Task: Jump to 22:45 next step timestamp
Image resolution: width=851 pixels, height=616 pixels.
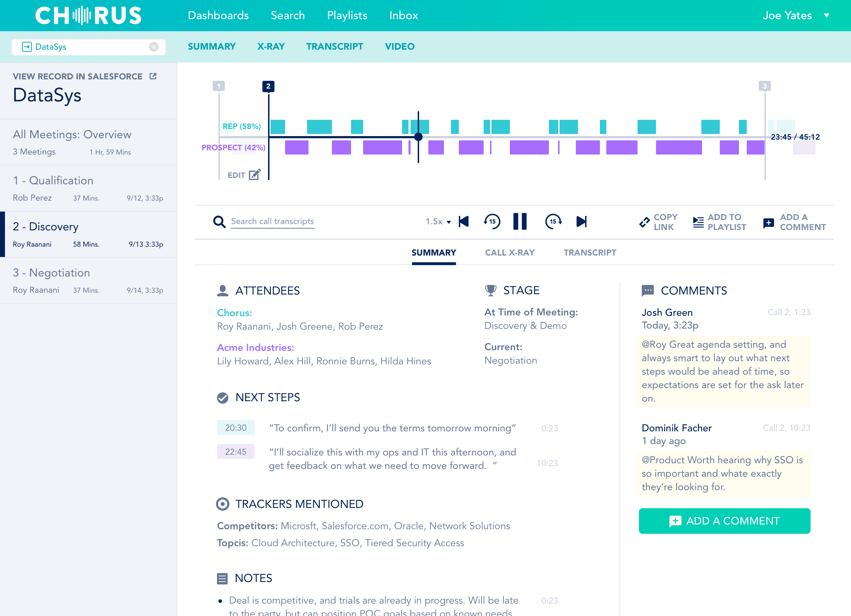Action: [x=236, y=452]
